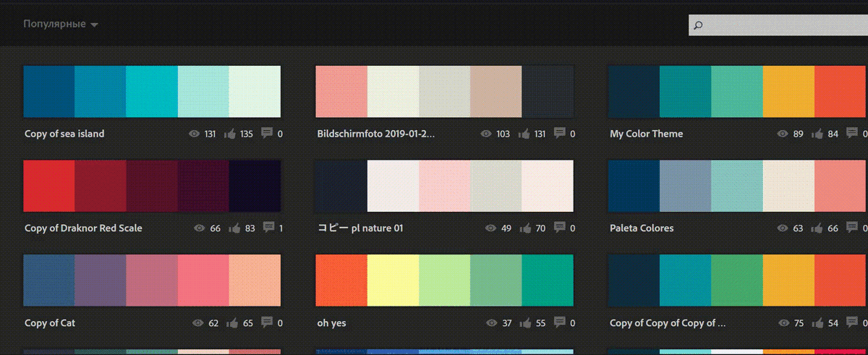Open the コピー pl nature 01 title
This screenshot has height=355, width=868.
(x=360, y=228)
